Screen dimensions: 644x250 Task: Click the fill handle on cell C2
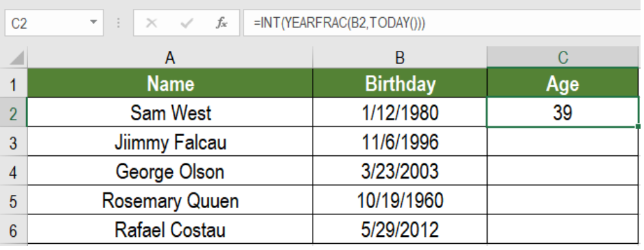(638, 126)
